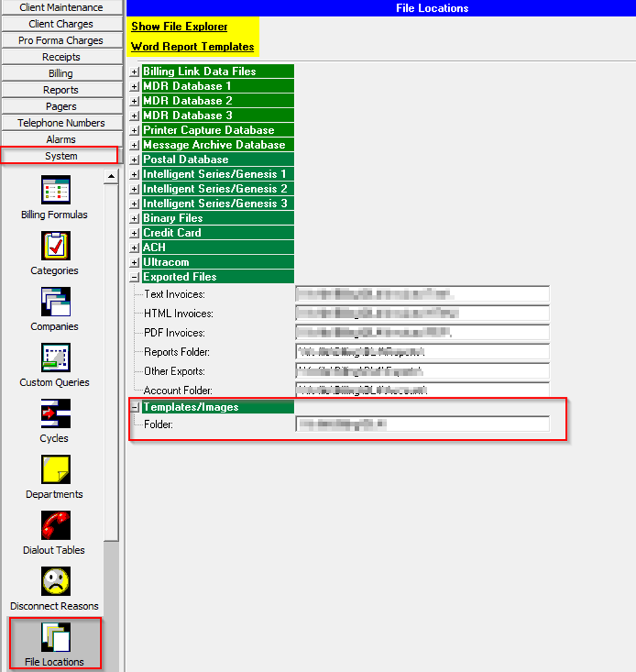Image resolution: width=636 pixels, height=672 pixels.
Task: Click the sidebar scroll up arrow
Action: pyautogui.click(x=111, y=176)
